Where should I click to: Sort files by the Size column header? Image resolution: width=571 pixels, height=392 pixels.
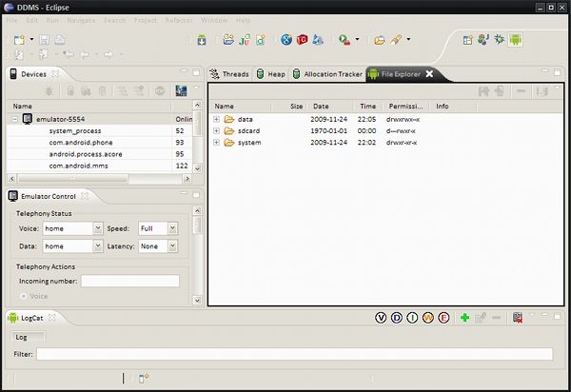(288, 107)
